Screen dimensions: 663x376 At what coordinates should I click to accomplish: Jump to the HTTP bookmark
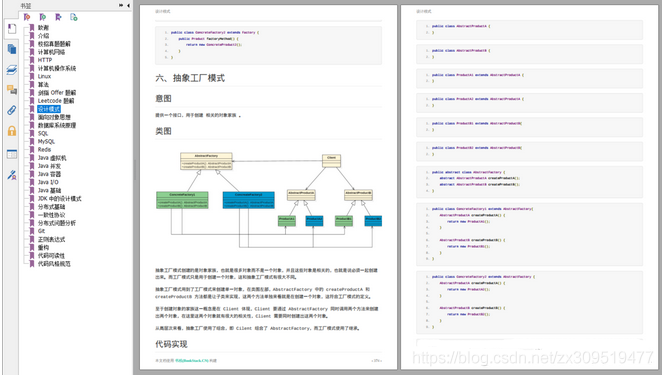tap(45, 60)
